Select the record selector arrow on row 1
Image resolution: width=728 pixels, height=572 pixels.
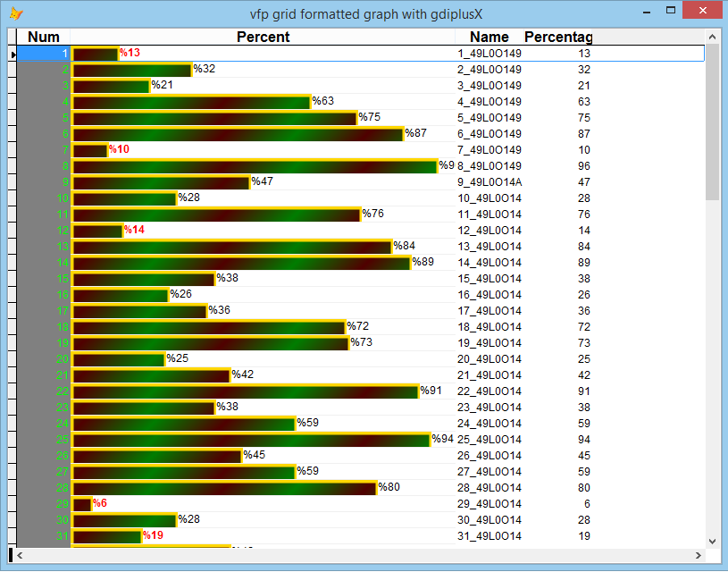[14, 53]
